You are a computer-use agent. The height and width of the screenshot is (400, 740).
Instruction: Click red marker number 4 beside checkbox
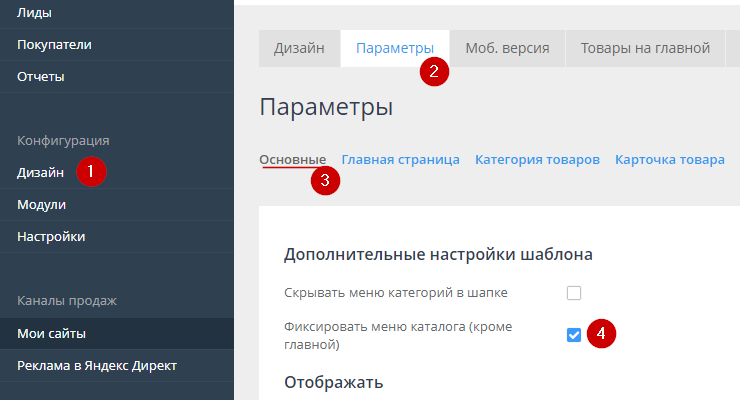[x=600, y=334]
